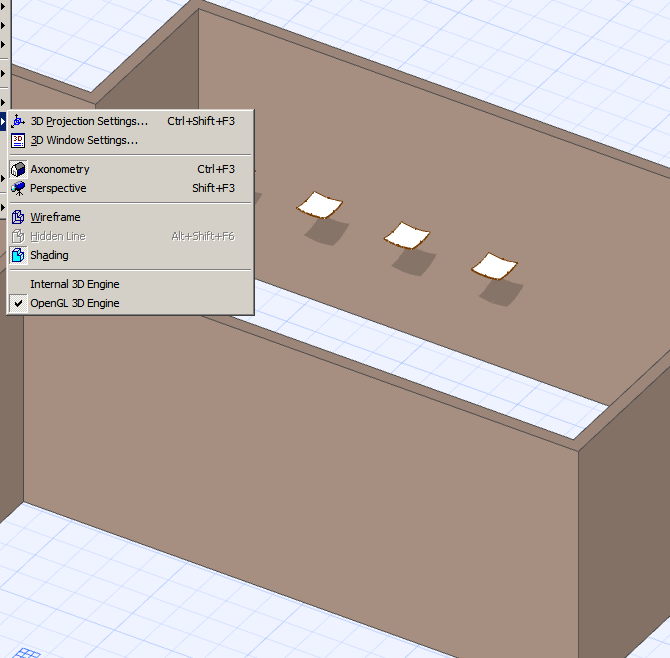670x658 pixels.
Task: Select Wireframe display mode
Action: [130, 217]
